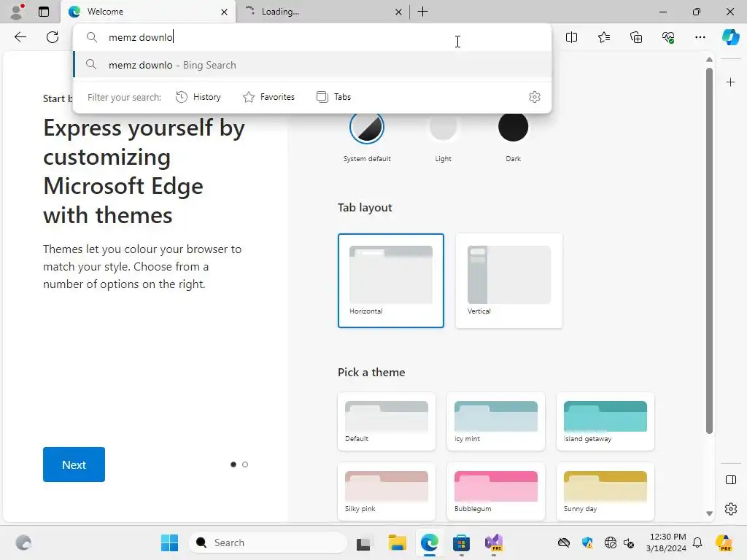Close the Welcome tab
747x560 pixels.
(224, 12)
